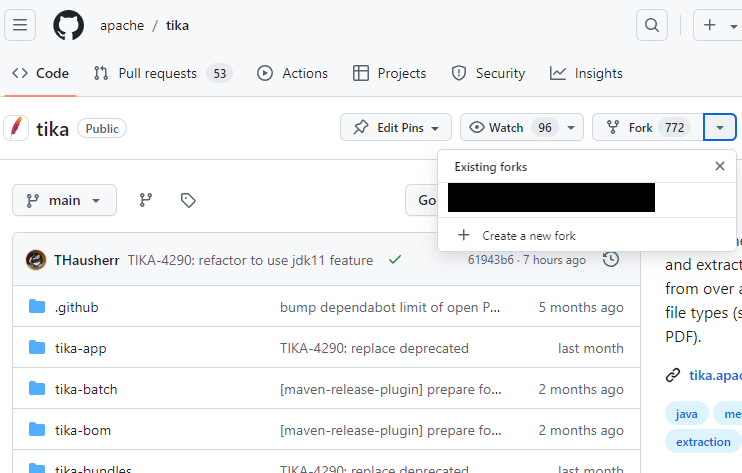Click the apache owner link
Image resolution: width=742 pixels, height=473 pixels.
click(122, 25)
